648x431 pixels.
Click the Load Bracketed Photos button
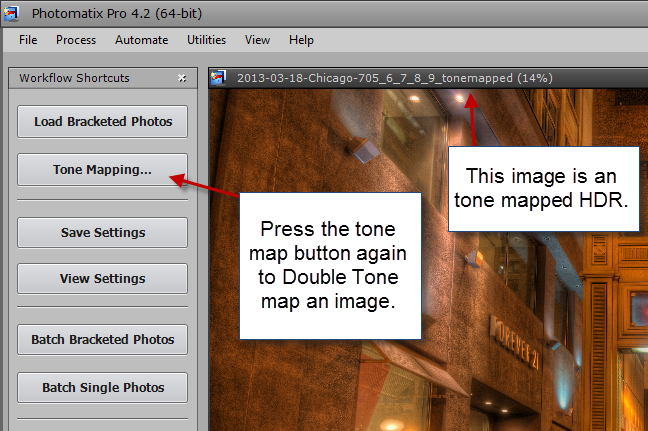[x=102, y=121]
